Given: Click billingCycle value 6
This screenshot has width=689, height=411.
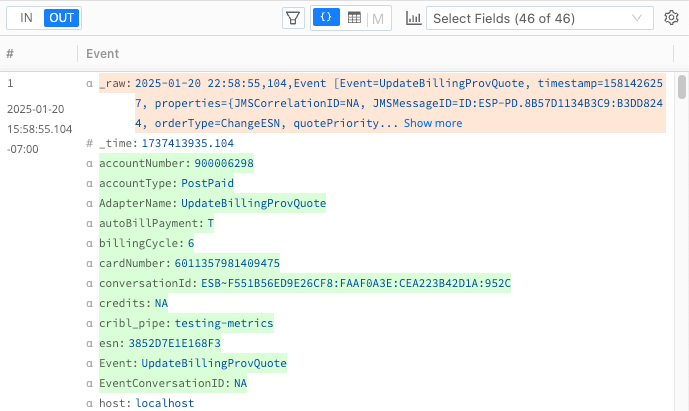Looking at the screenshot, I should click(x=191, y=243).
